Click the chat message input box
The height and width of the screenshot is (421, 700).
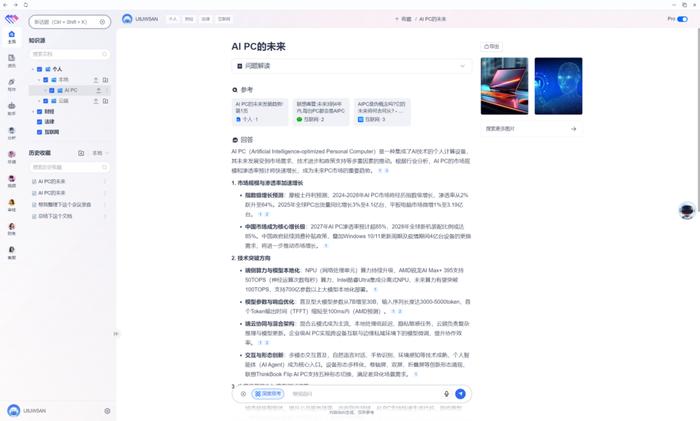tap(364, 394)
